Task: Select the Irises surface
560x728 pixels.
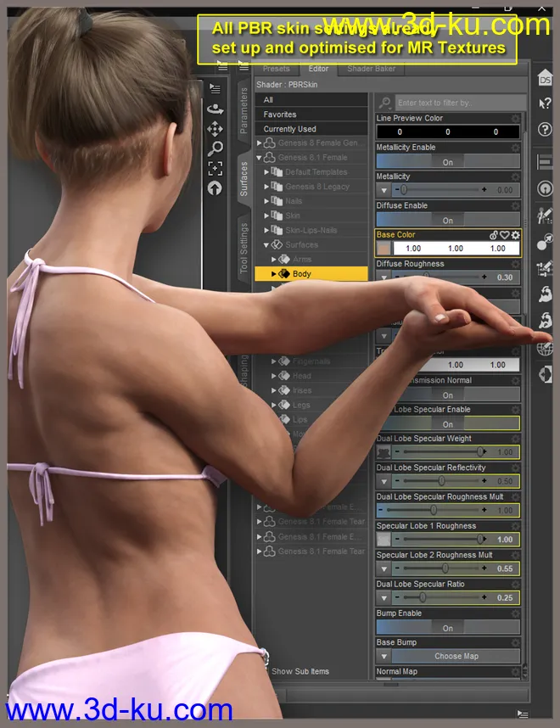Action: (x=302, y=390)
